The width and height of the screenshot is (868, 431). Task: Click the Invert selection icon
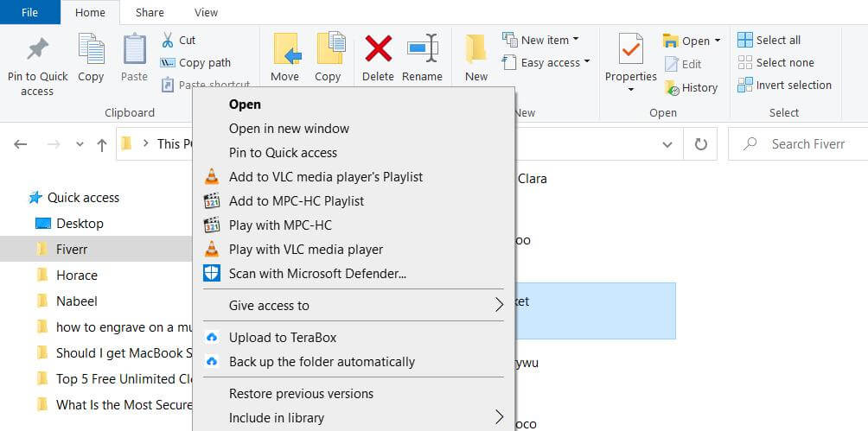point(745,85)
